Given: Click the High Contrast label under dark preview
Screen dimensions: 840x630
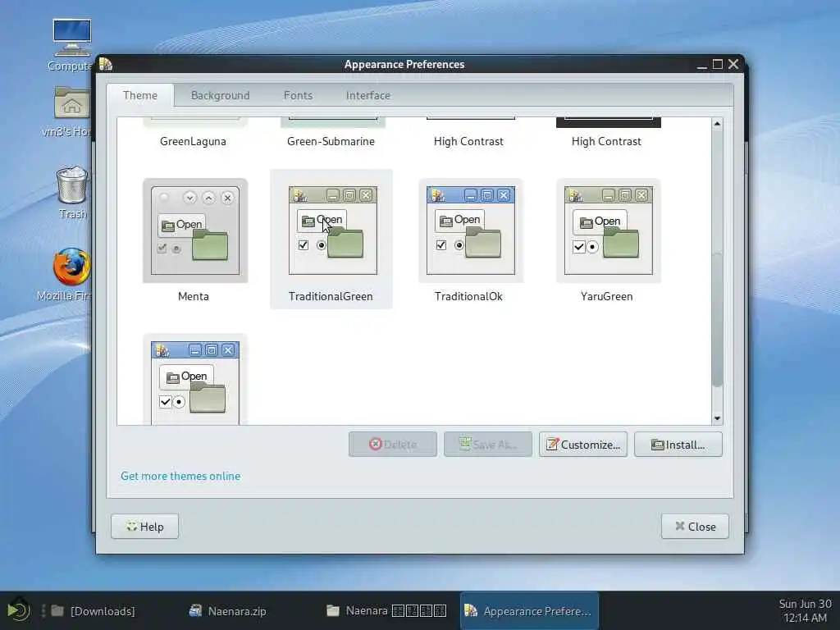Looking at the screenshot, I should click(606, 141).
